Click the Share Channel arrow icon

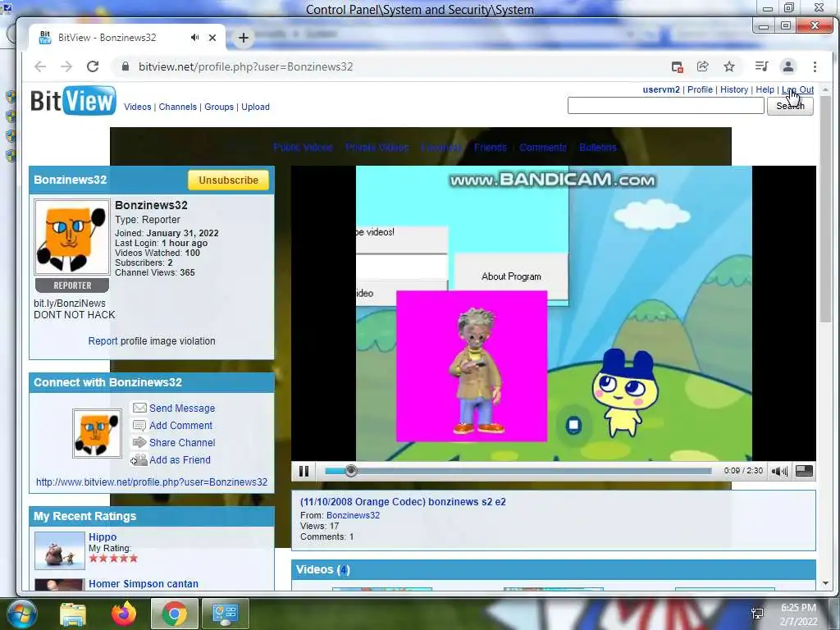tap(139, 442)
